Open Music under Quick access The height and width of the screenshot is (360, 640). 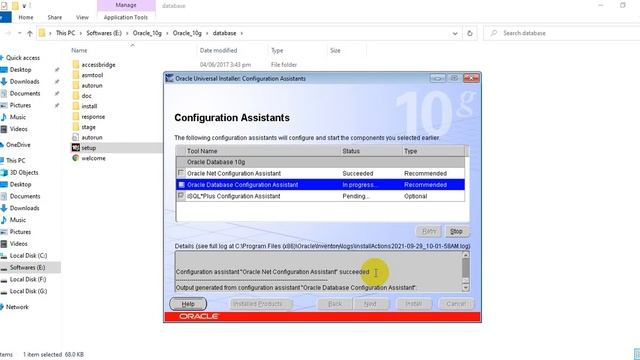(18, 117)
